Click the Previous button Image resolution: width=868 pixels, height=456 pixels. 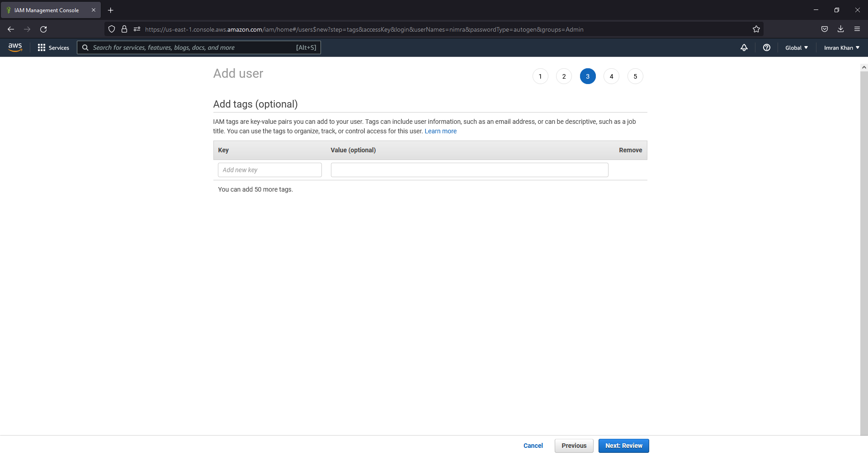point(574,446)
